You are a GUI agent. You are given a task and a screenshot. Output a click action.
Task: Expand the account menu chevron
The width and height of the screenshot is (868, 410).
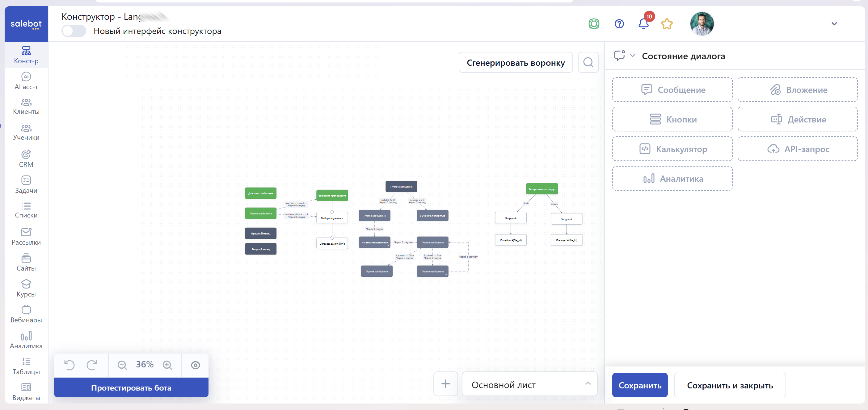pyautogui.click(x=834, y=24)
